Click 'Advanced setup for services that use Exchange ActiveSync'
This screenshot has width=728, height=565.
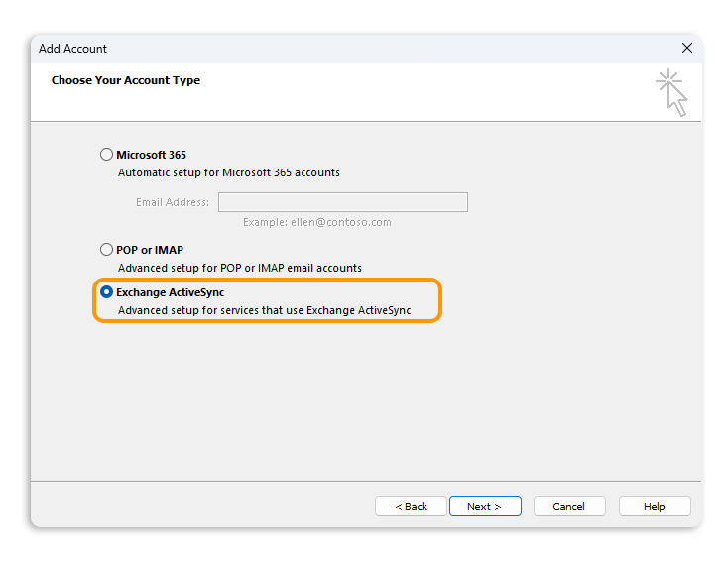(x=264, y=310)
